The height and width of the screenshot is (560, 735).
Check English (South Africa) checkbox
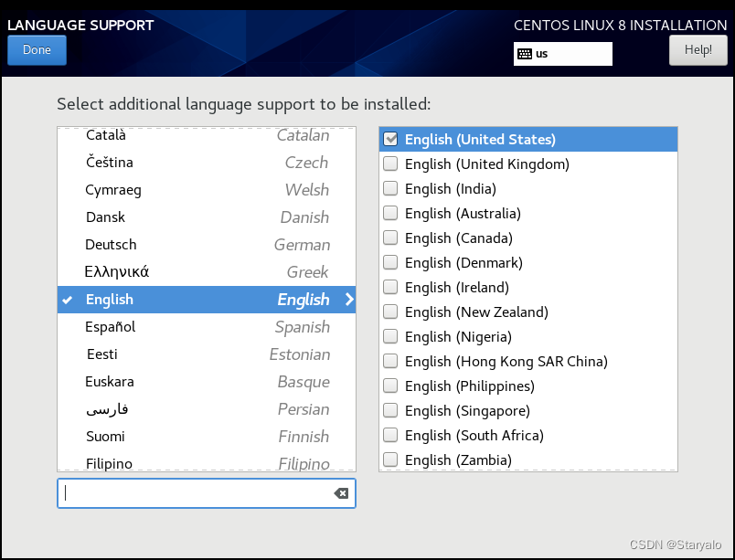[390, 435]
